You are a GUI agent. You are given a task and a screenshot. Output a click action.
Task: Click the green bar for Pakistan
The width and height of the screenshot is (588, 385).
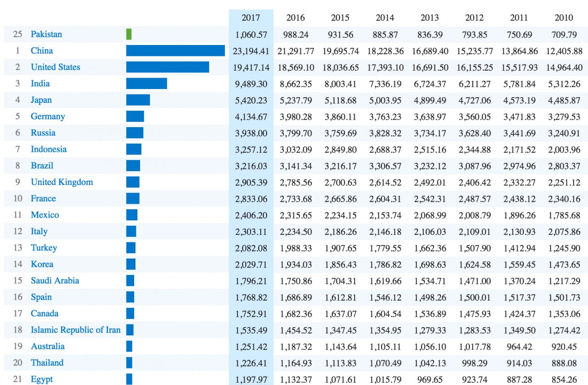click(x=129, y=34)
